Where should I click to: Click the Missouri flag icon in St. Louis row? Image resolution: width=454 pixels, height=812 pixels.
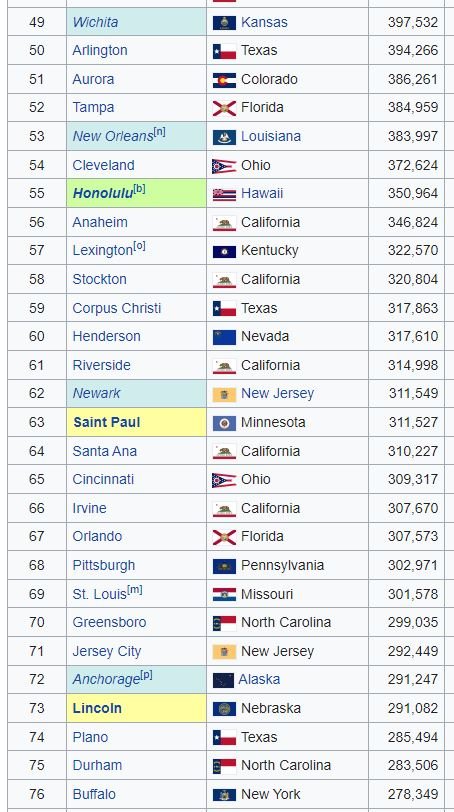[224, 594]
